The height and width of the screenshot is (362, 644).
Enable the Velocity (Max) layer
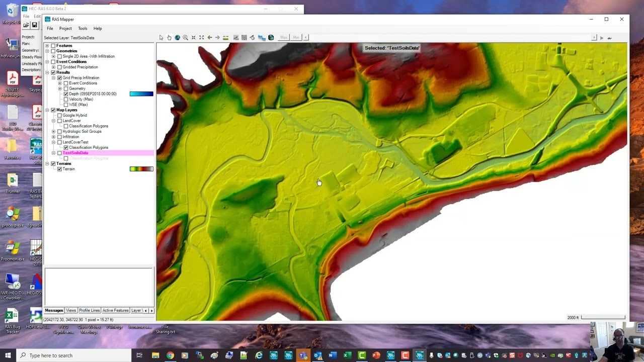66,99
